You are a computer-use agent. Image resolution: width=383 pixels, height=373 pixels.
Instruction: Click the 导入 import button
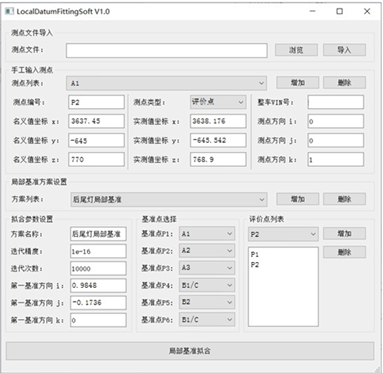point(344,50)
